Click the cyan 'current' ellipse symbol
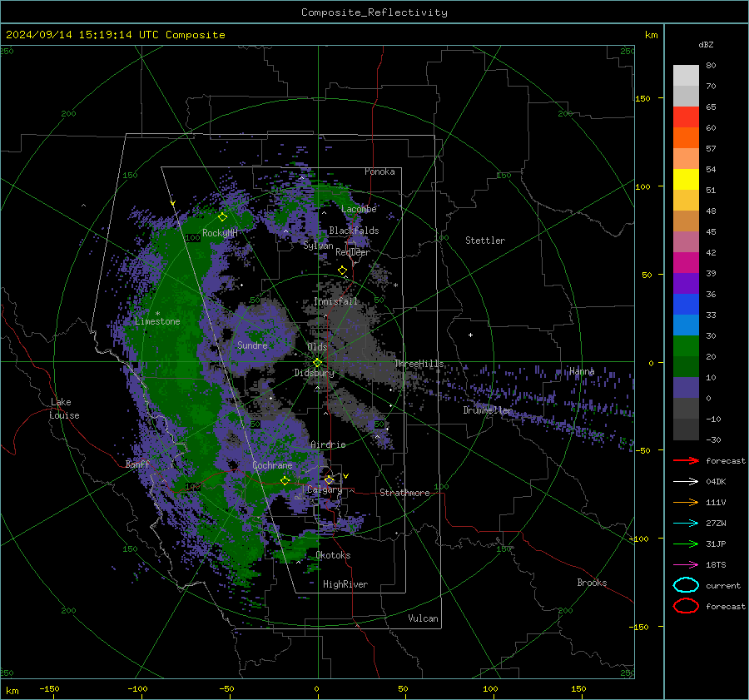Screen dimensions: 749x700 coord(686,585)
